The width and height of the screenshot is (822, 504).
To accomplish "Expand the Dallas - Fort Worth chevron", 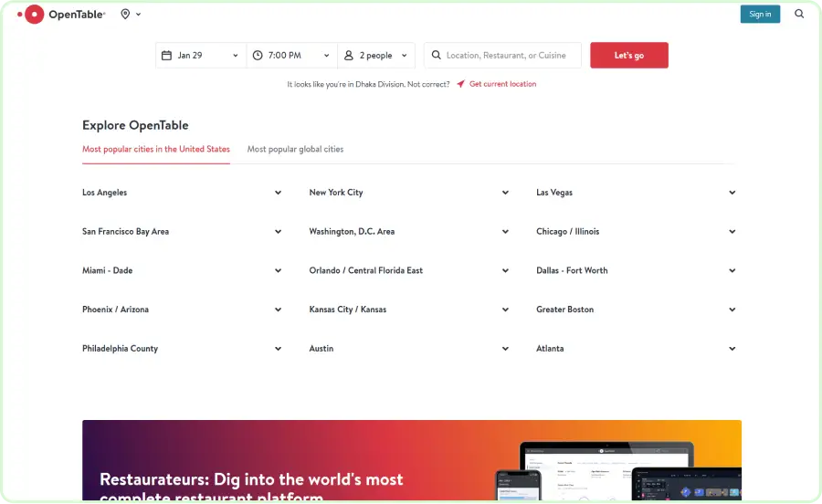I will pos(732,271).
